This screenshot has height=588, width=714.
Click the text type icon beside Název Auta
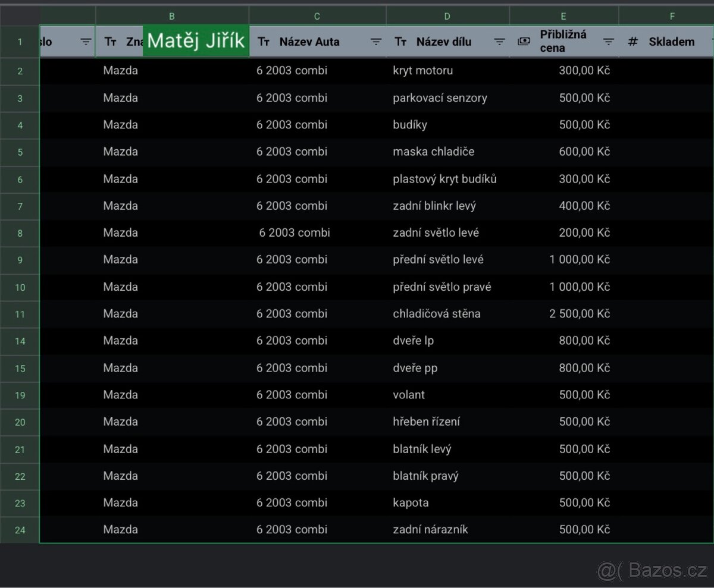(x=264, y=42)
